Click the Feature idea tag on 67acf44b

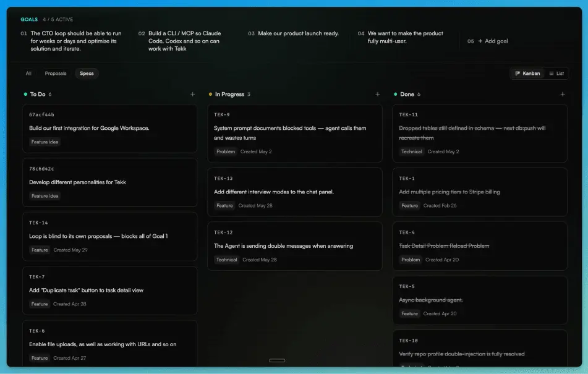coord(45,142)
